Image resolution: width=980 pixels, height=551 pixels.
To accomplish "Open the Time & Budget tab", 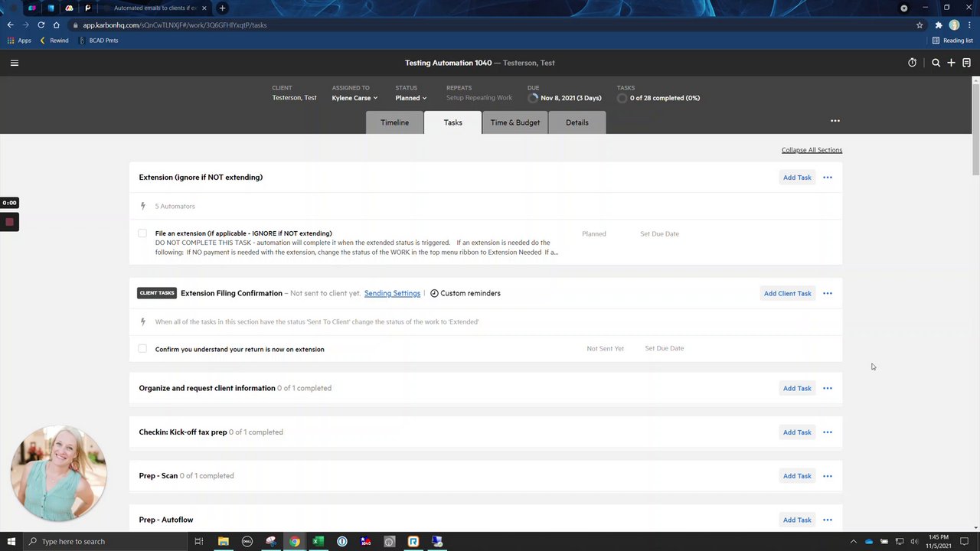I will 515,122.
